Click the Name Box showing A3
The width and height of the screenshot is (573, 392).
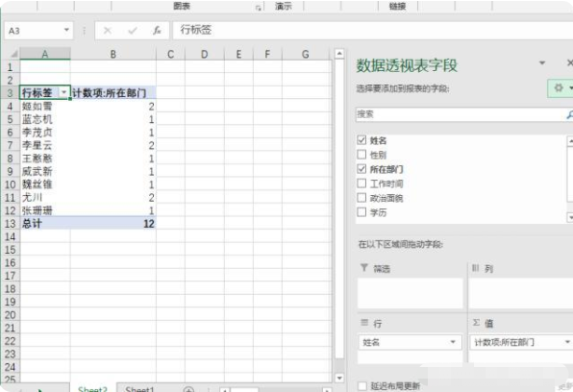(34, 31)
